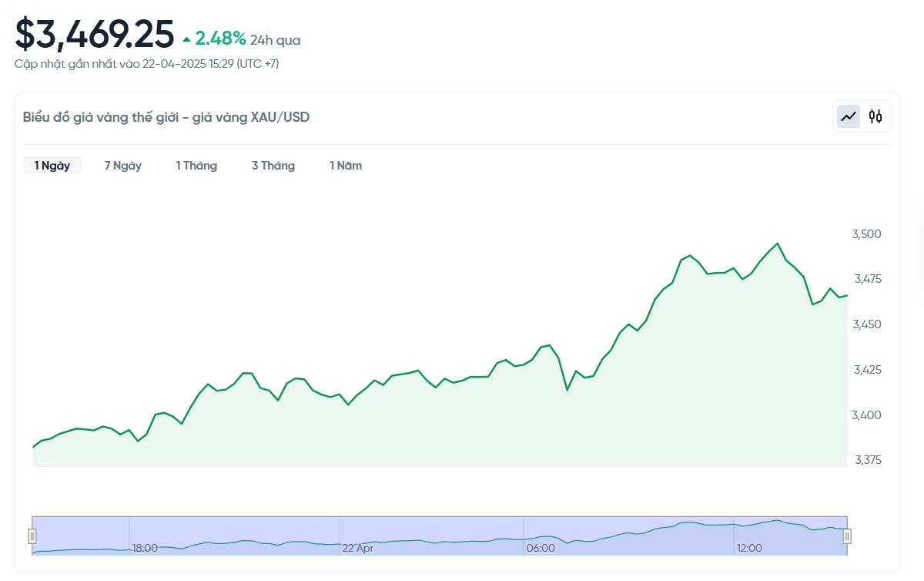Grab the right handle of the range navigator
This screenshot has height=581, width=924.
847,536
